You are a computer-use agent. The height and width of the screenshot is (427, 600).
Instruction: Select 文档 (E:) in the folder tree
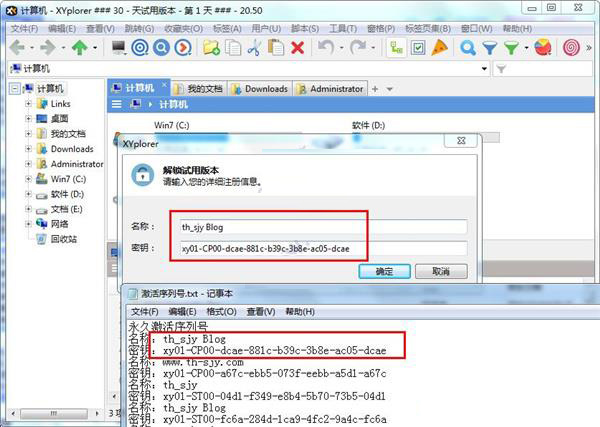point(67,209)
